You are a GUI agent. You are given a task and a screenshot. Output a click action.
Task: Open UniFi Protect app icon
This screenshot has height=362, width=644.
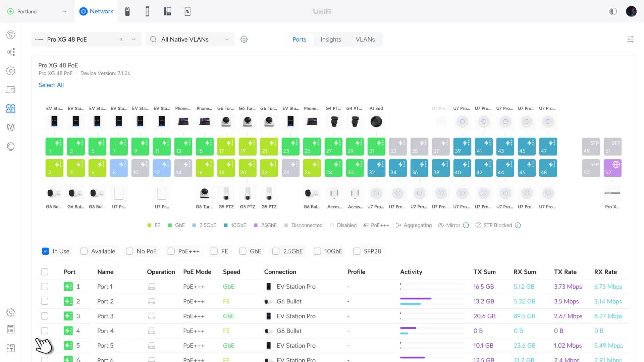127,11
